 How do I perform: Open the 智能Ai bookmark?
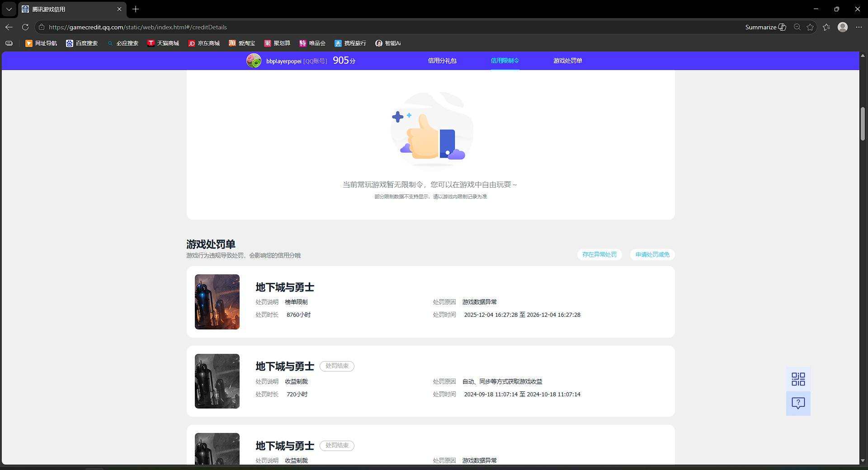tap(388, 43)
